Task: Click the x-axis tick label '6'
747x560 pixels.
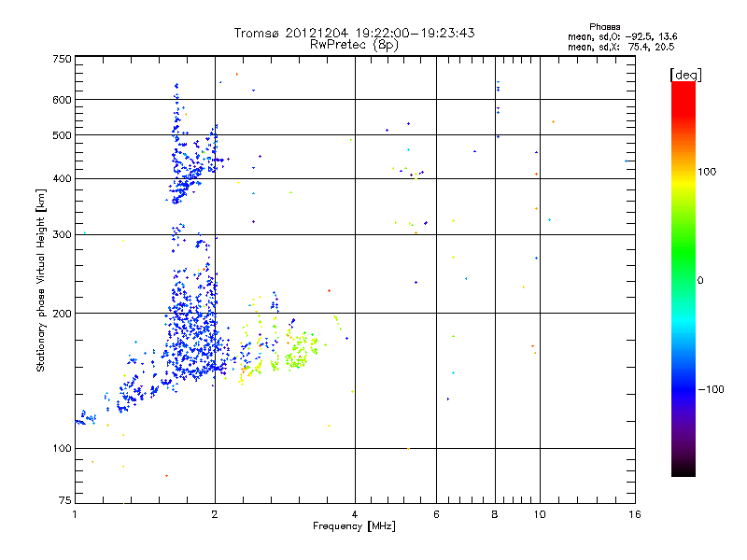Action: (436, 514)
